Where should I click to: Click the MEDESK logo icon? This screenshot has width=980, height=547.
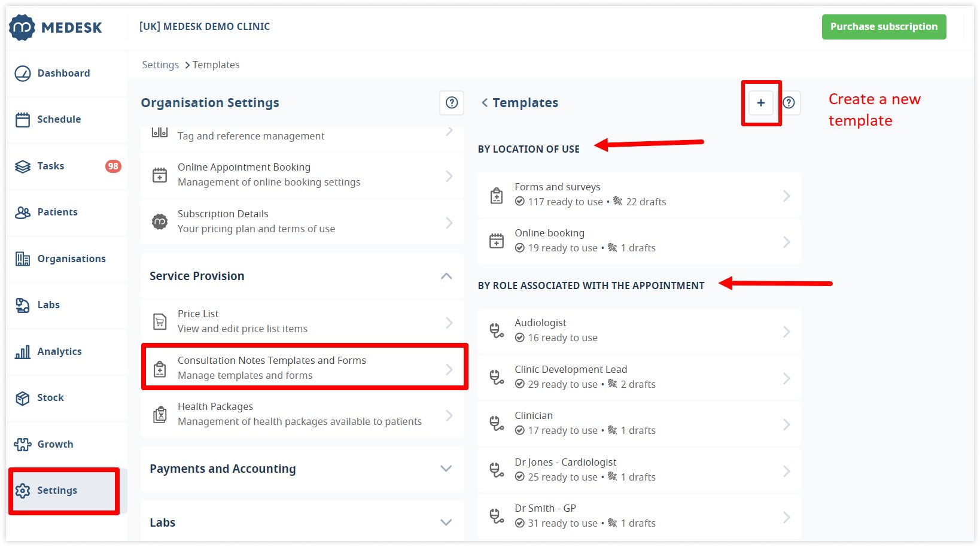click(x=22, y=28)
